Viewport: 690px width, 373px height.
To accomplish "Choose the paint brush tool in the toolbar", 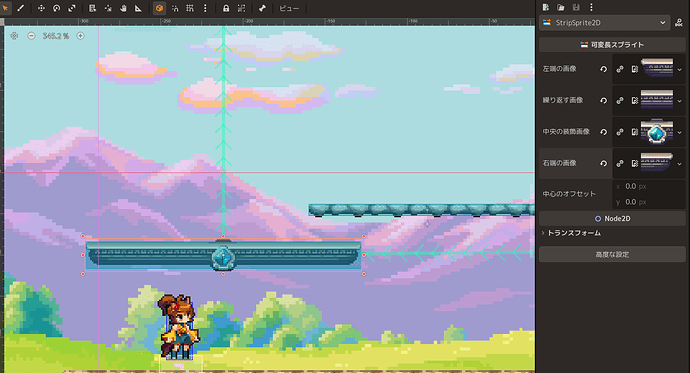I will pos(20,8).
